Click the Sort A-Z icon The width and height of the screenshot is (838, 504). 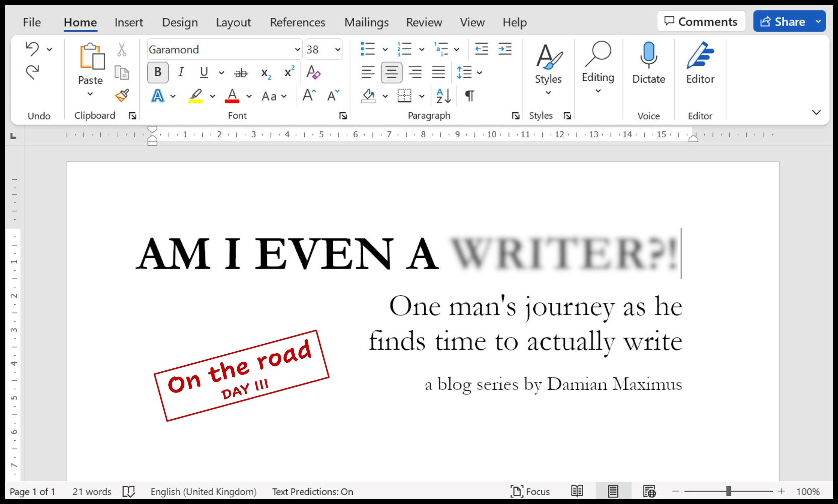click(x=444, y=96)
